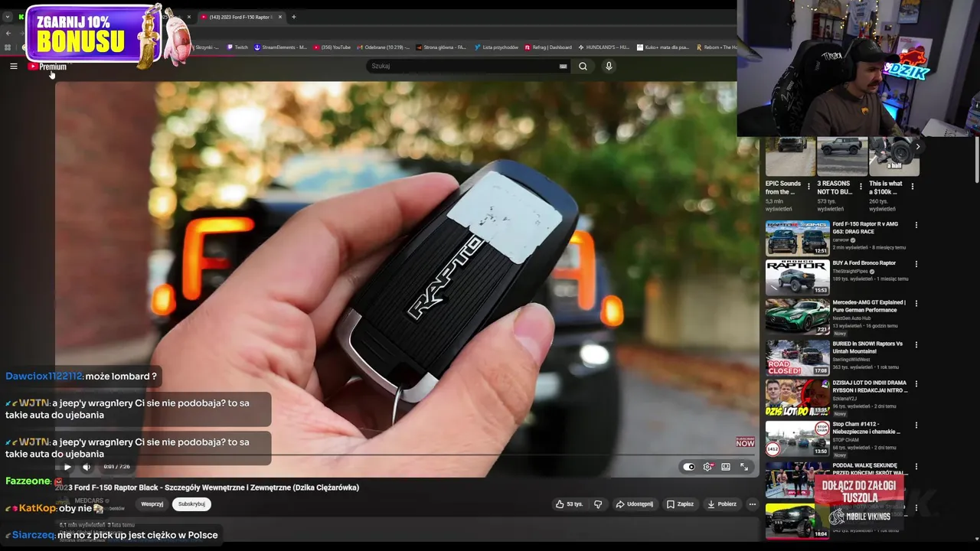Open the Odebrane Gmail bookmark
The width and height of the screenshot is (980, 551).
click(383, 47)
